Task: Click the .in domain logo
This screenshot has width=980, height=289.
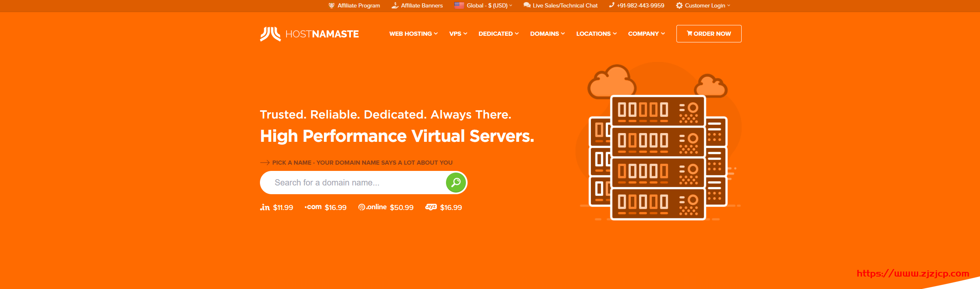Action: pyautogui.click(x=265, y=207)
